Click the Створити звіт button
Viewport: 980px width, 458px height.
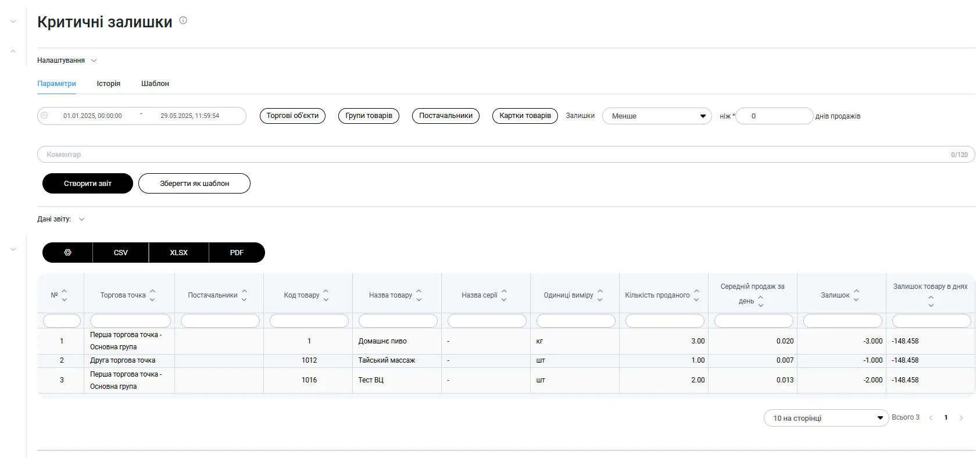(88, 184)
